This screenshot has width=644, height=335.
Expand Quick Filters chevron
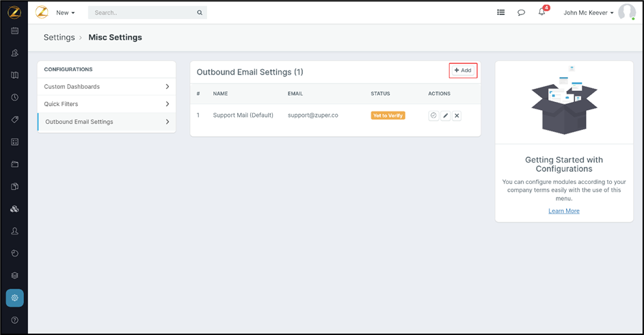coord(167,104)
